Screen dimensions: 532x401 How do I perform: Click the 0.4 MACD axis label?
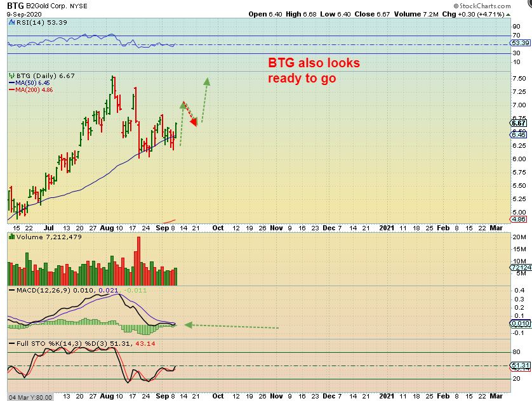(x=519, y=291)
